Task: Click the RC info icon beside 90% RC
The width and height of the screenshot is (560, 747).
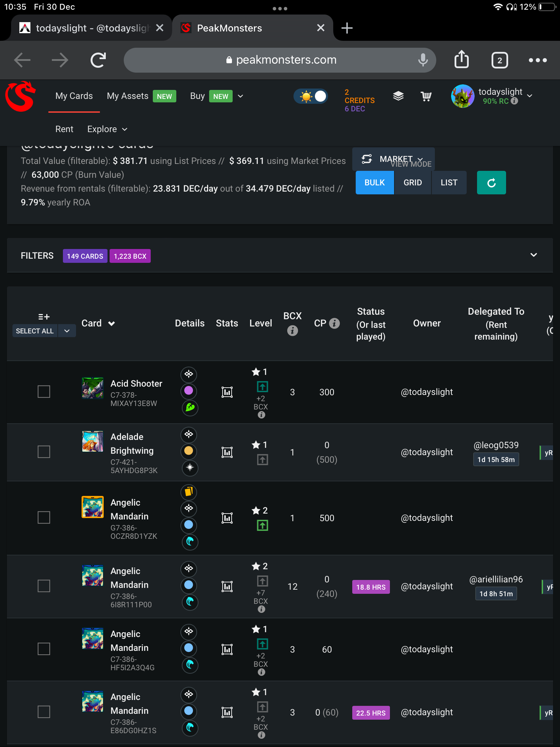Action: (x=514, y=101)
